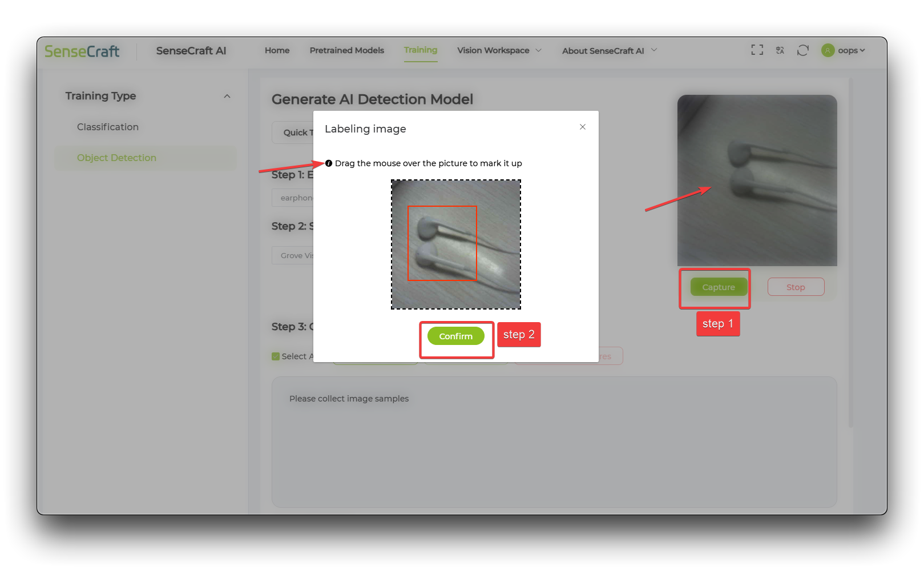The width and height of the screenshot is (924, 570).
Task: Switch to Classification training type
Action: tap(107, 127)
